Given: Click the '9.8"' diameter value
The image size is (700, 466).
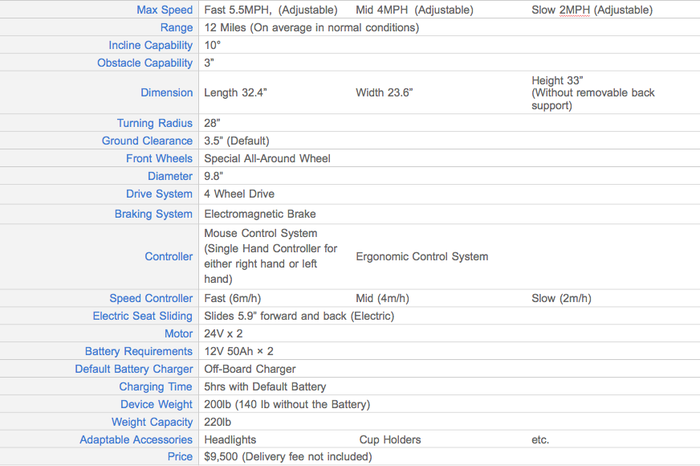Looking at the screenshot, I should tap(213, 176).
